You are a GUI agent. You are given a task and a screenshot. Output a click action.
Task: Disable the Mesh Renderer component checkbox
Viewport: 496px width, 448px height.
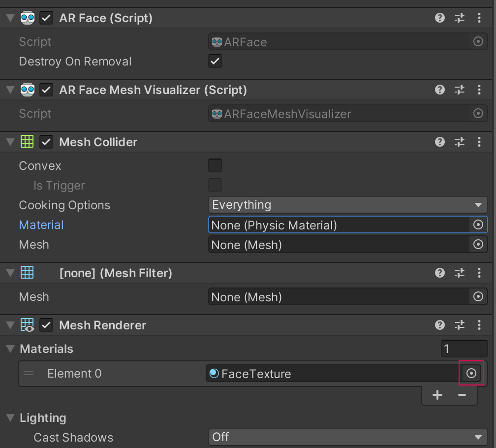point(47,325)
